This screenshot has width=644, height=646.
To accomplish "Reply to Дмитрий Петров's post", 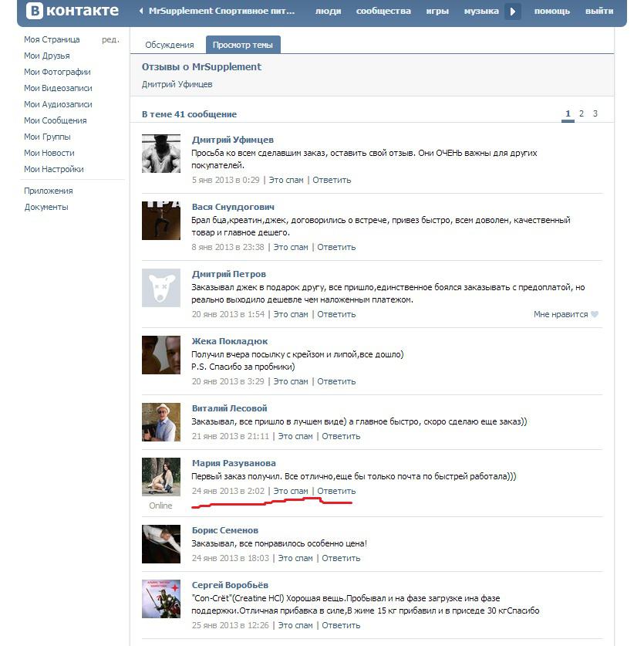I will pyautogui.click(x=336, y=314).
